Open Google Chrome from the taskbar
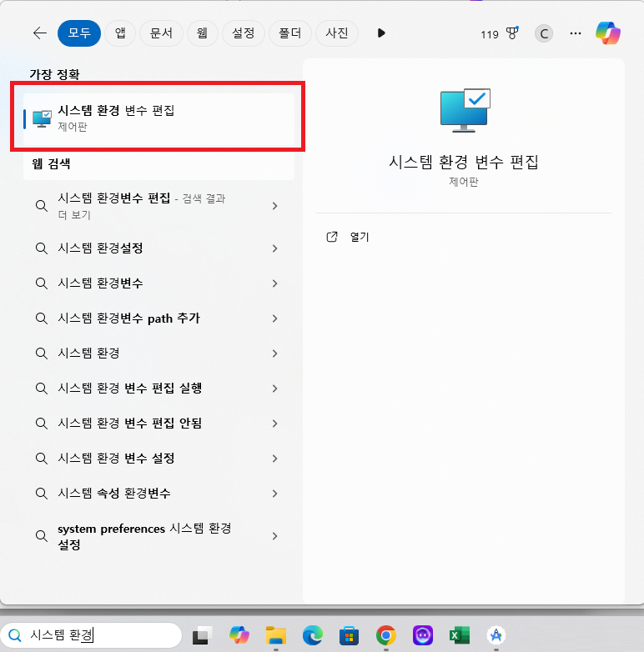This screenshot has height=652, width=644. click(x=385, y=635)
